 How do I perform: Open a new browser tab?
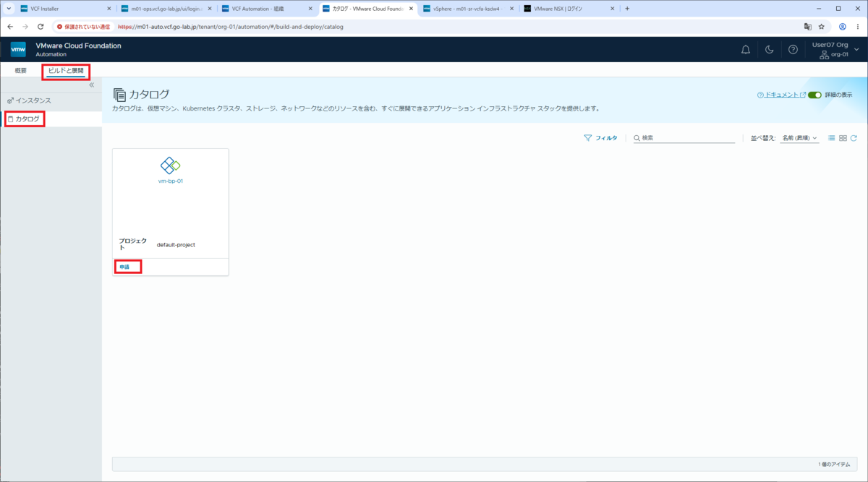coord(627,9)
